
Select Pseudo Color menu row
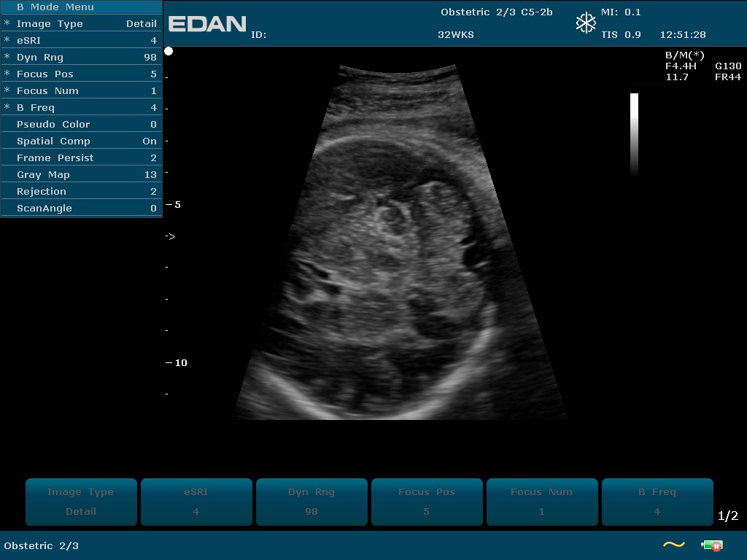[81, 125]
